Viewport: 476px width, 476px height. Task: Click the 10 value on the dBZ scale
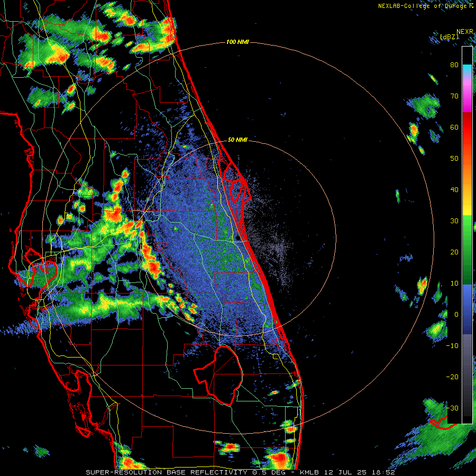point(454,283)
